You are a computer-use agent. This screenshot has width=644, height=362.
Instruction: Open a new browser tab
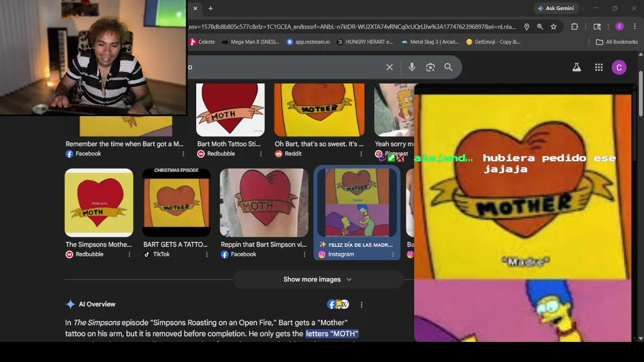[210, 8]
